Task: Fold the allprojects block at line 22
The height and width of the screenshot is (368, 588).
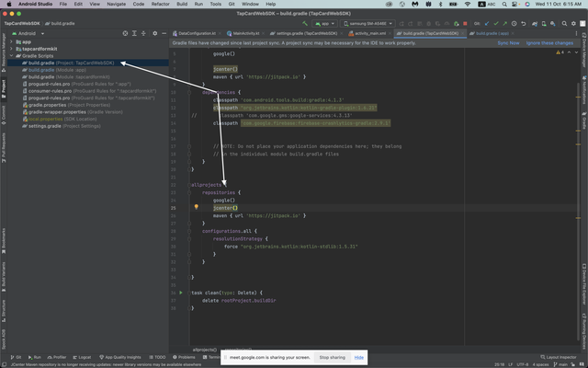Action: point(189,185)
